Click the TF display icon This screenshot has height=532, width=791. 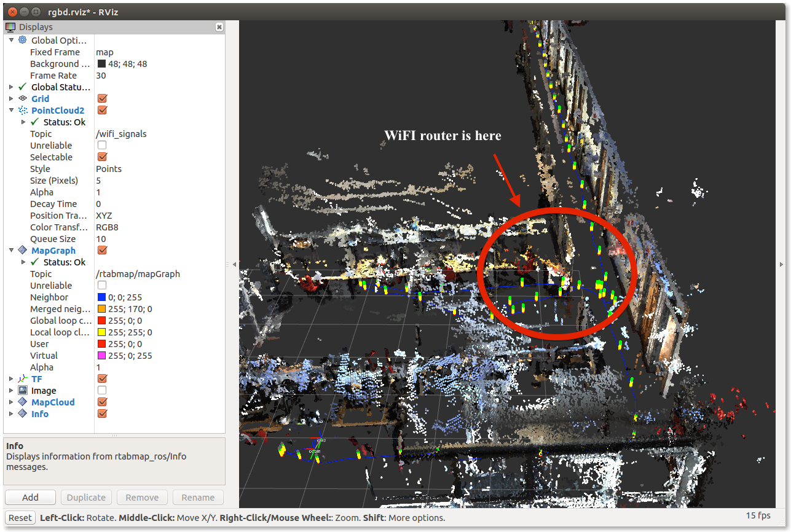click(23, 379)
